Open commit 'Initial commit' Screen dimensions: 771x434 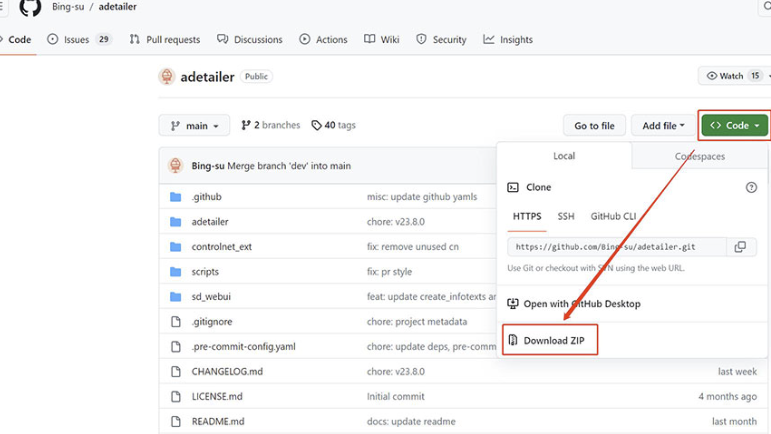pos(395,397)
